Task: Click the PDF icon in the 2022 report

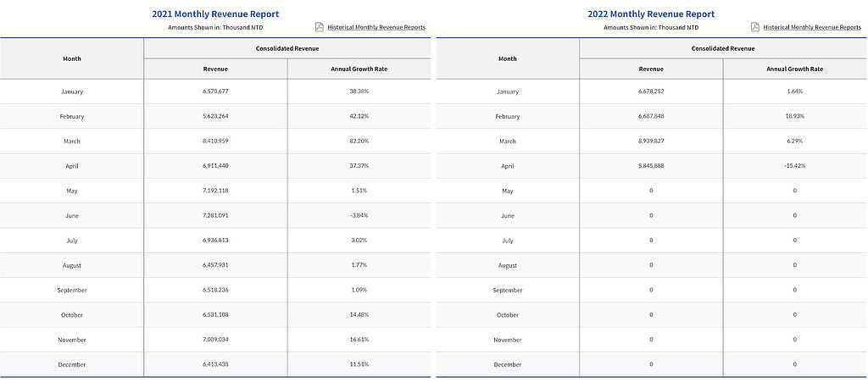Action: pos(755,27)
